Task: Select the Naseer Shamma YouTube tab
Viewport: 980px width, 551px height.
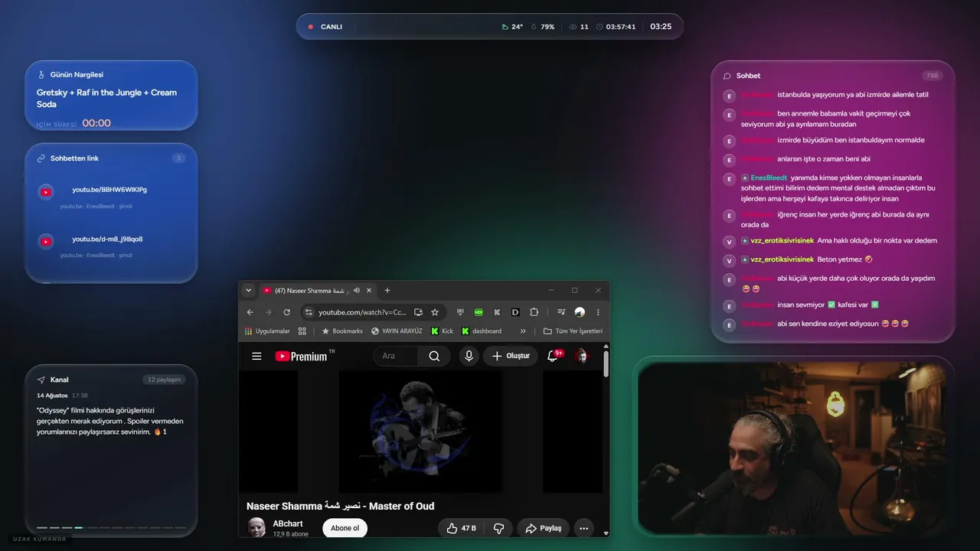Action: (317, 291)
